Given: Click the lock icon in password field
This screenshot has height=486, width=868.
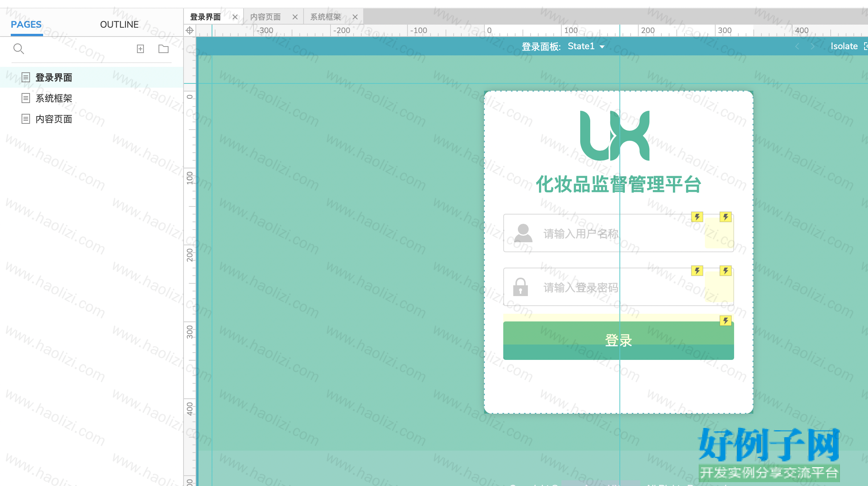Looking at the screenshot, I should (x=521, y=287).
